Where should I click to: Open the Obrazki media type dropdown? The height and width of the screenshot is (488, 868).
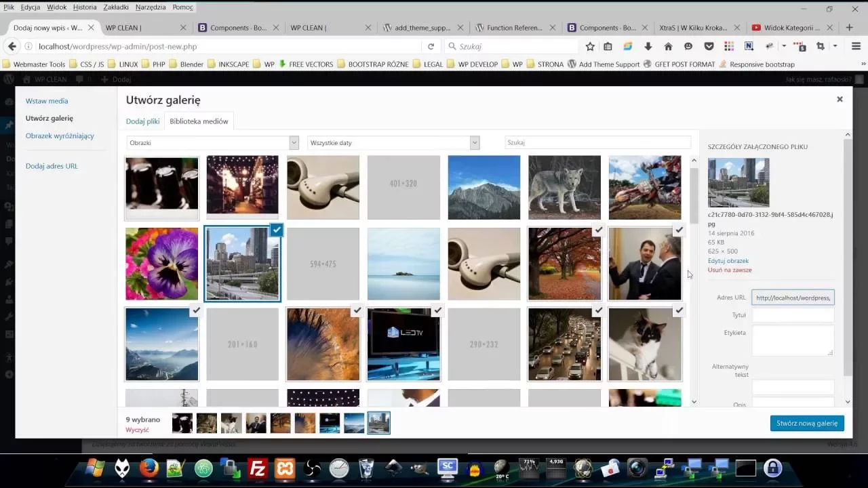(212, 143)
